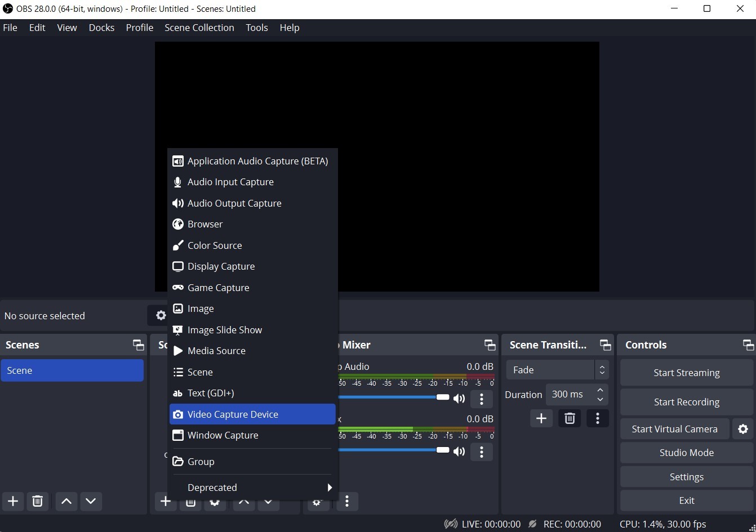Screen dimensions: 756x532
Task: Open Settings from Controls panel
Action: coord(687,477)
